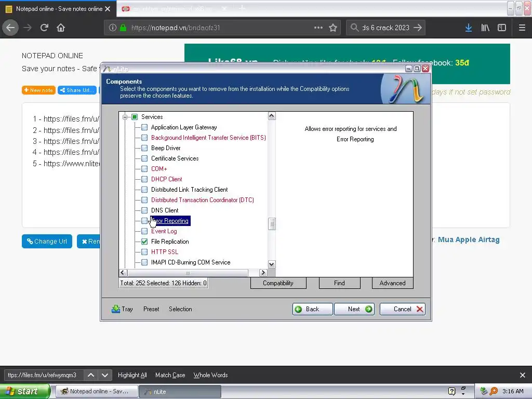This screenshot has width=532, height=399.
Task: Click the Share Url button
Action: click(77, 90)
